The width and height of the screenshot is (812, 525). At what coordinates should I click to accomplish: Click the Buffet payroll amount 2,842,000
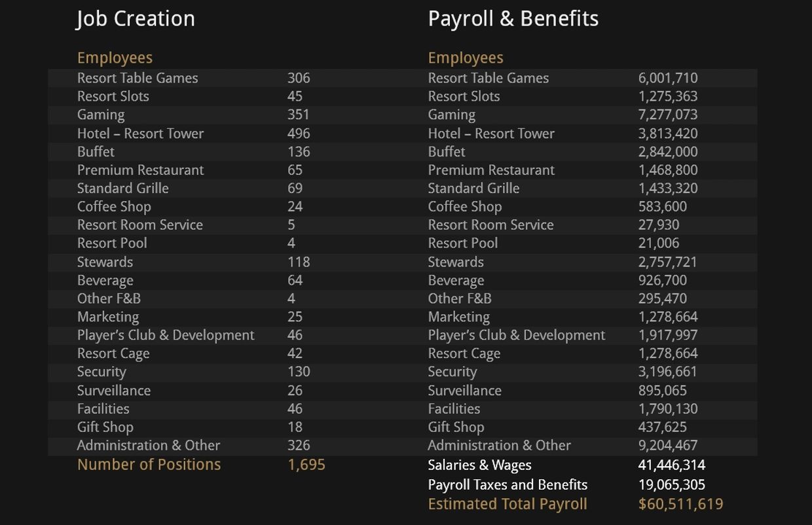(x=667, y=152)
